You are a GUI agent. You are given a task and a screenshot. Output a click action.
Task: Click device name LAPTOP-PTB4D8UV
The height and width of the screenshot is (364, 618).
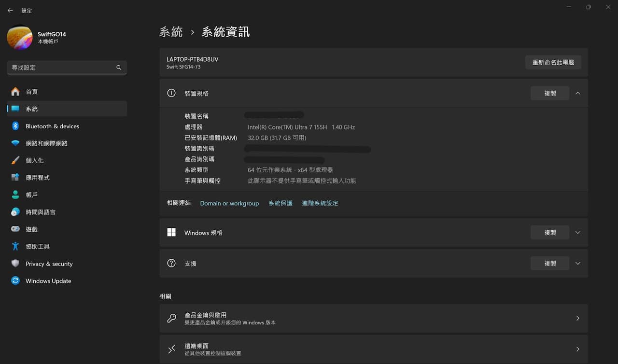click(x=192, y=59)
